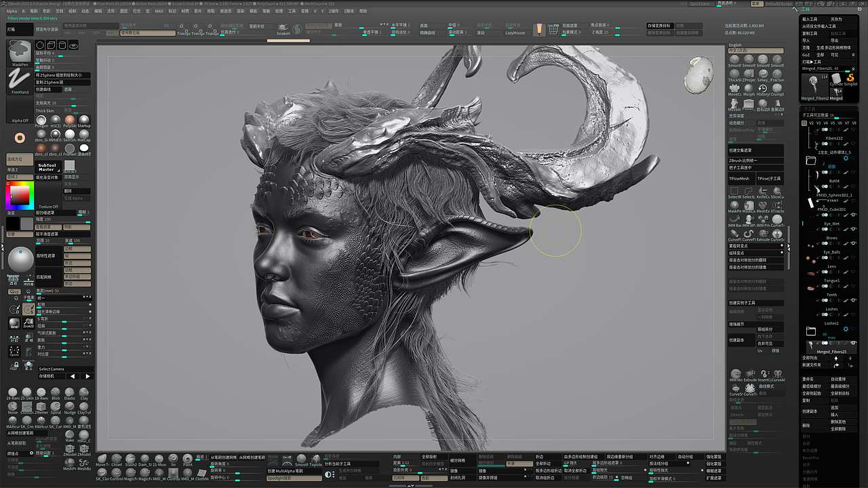Viewport: 868px width, 488px height.
Task: Click the QuickSave button
Action: coord(699,3)
